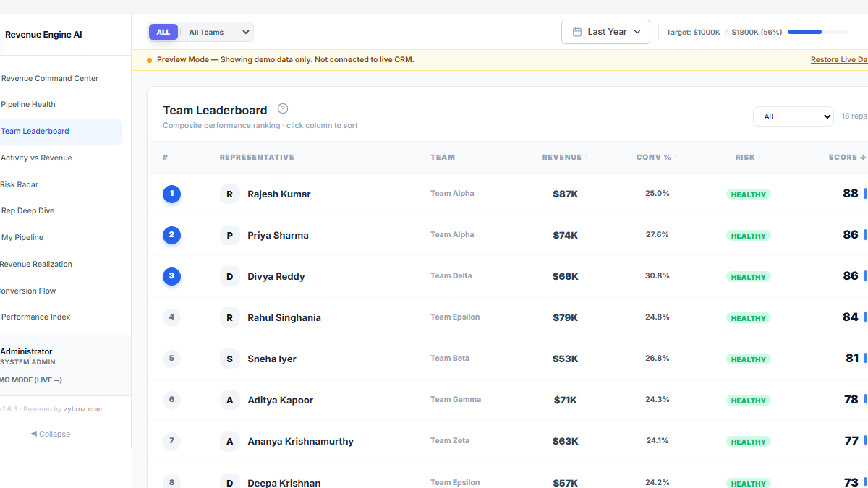868x488 pixels.
Task: Select Team Leaderboard in sidebar
Action: [x=61, y=132]
